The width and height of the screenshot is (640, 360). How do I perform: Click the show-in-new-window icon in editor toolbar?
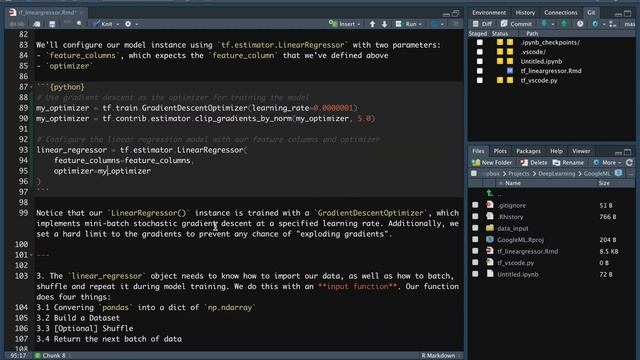tap(37, 24)
